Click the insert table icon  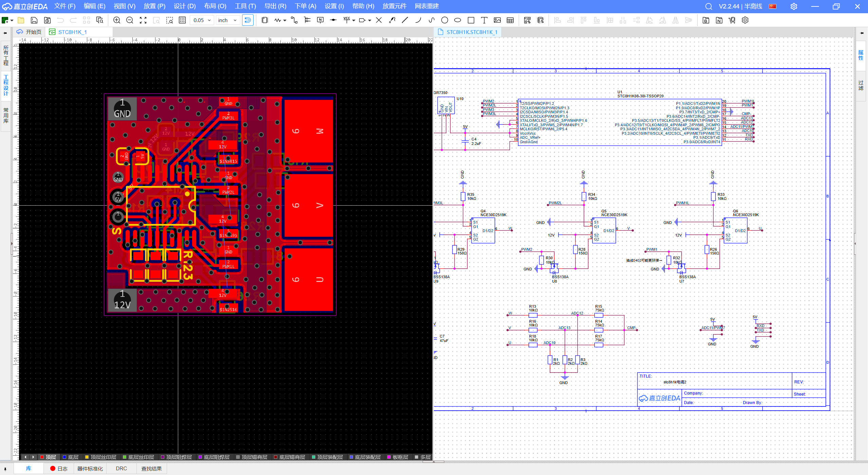coord(510,20)
